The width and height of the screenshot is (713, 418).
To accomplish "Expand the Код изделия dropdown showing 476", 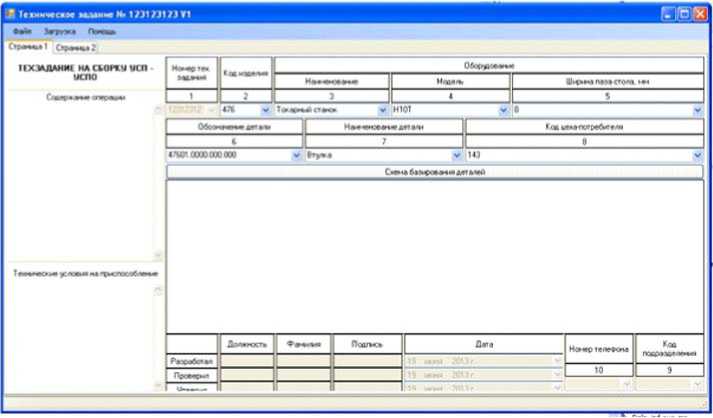I will pos(266,110).
